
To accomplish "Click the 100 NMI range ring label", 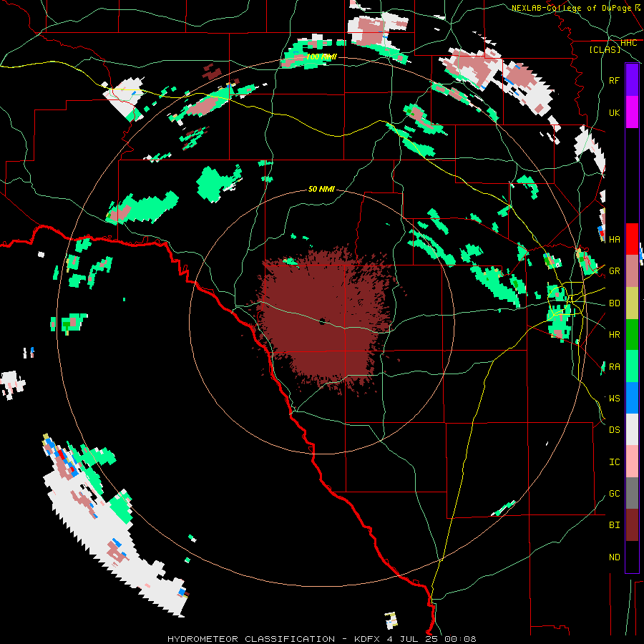I will click(321, 57).
